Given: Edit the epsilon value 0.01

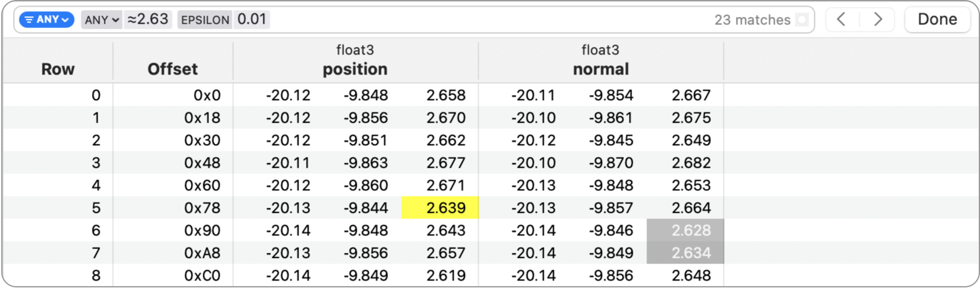Looking at the screenshot, I should (252, 19).
